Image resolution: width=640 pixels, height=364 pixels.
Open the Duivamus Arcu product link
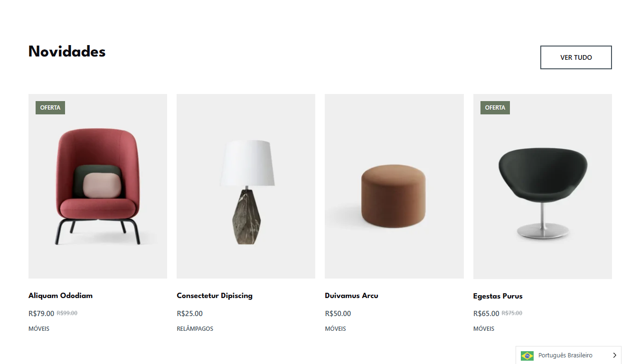pyautogui.click(x=351, y=296)
